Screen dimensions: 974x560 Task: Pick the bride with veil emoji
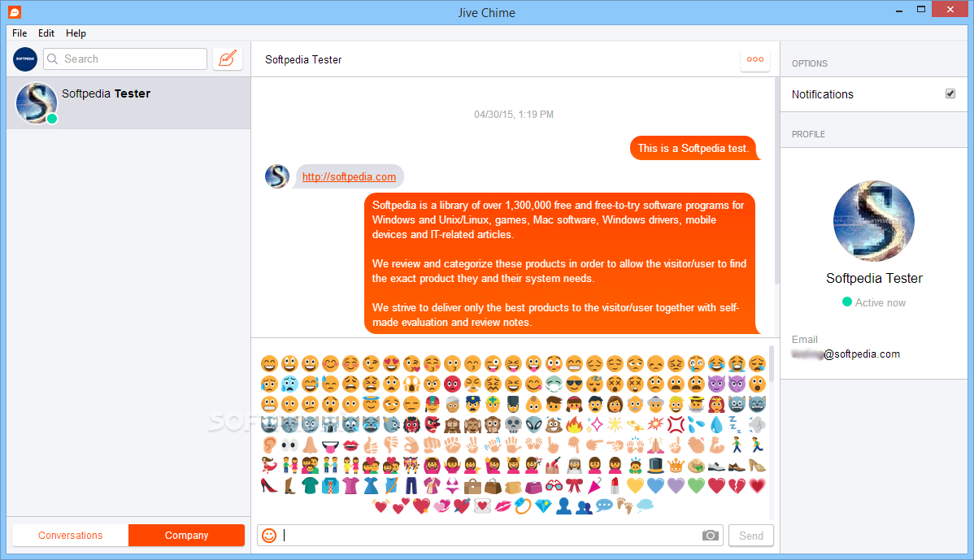click(574, 465)
